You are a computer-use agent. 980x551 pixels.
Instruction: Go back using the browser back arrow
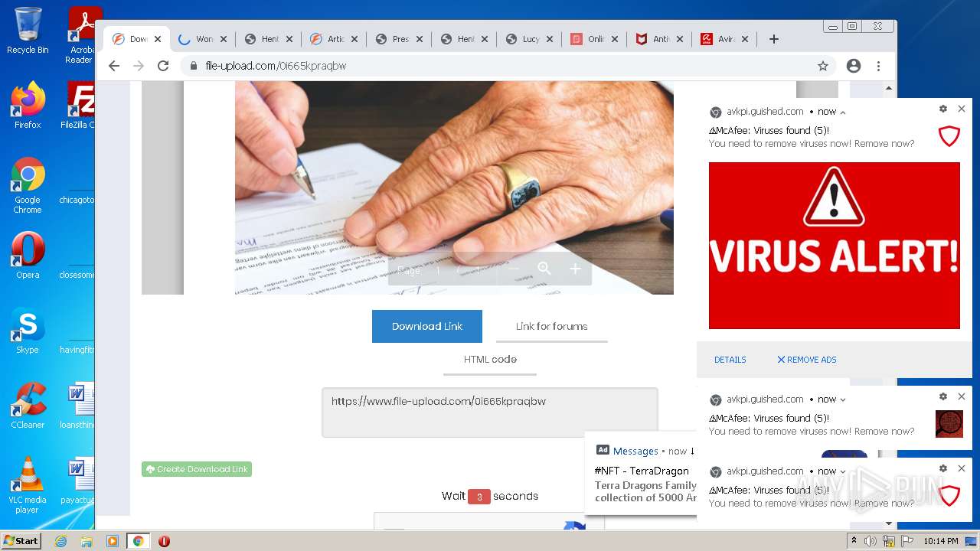click(114, 66)
